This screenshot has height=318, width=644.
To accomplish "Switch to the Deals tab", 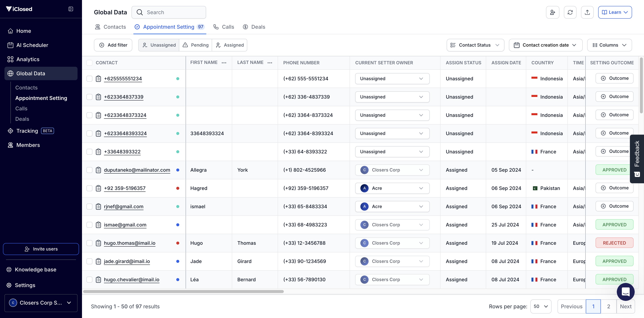I will (x=254, y=27).
